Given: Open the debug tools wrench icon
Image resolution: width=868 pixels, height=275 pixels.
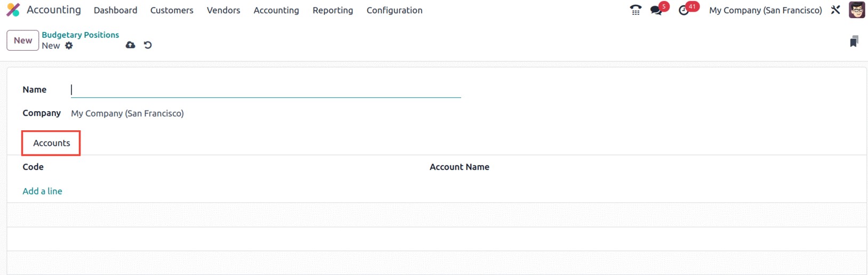Looking at the screenshot, I should [x=835, y=10].
